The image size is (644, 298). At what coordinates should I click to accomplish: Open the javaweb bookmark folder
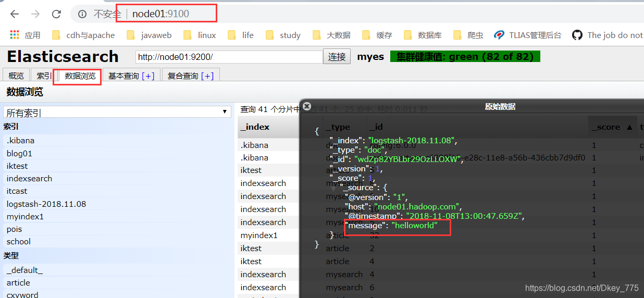click(149, 35)
